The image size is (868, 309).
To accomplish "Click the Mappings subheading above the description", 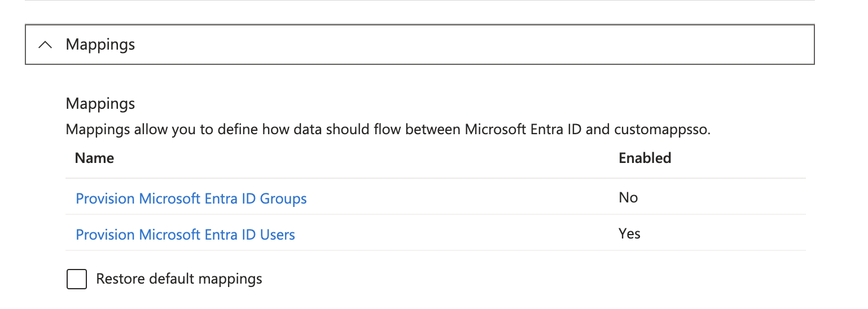I will click(100, 104).
